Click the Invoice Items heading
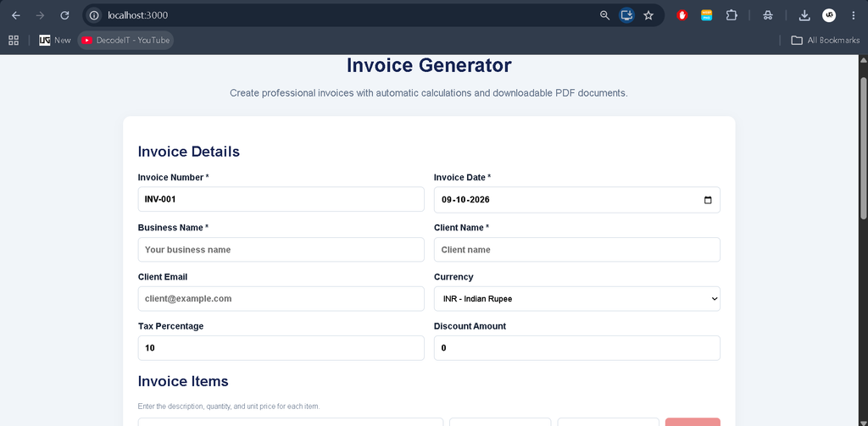 tap(183, 381)
